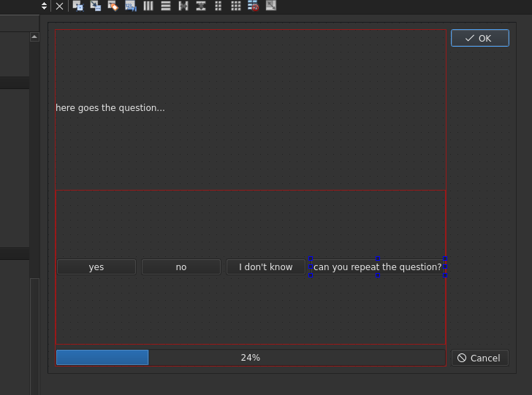Apply Lay Out Horizontally
The width and height of the screenshot is (532, 395).
pos(148,6)
